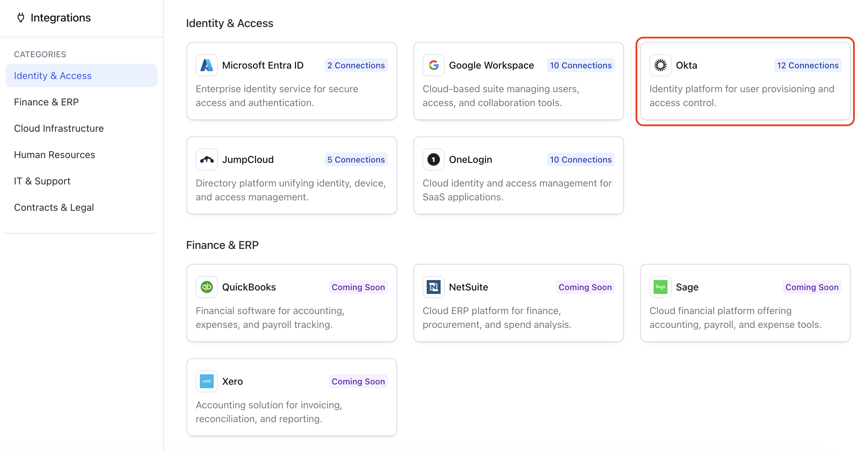Click 'Cloud-based suite managing users' description
Viewport: 868px width, 452px height.
(501, 96)
